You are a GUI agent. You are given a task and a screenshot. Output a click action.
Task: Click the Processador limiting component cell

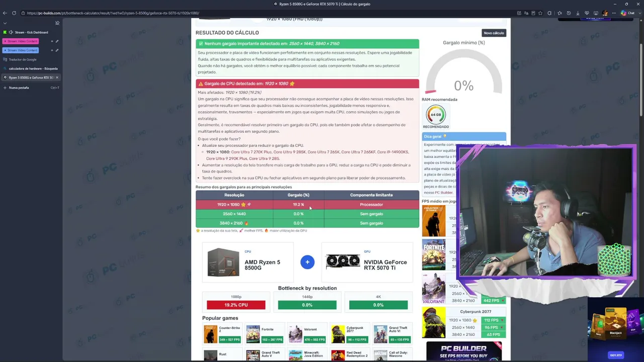(371, 205)
